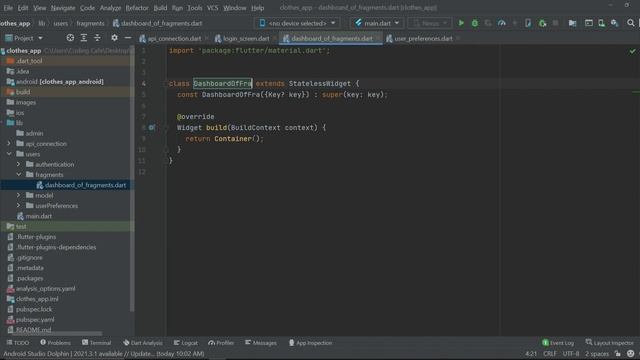This screenshot has height=360, width=640.
Task: Open the App Inspection tool window
Action: (x=310, y=343)
